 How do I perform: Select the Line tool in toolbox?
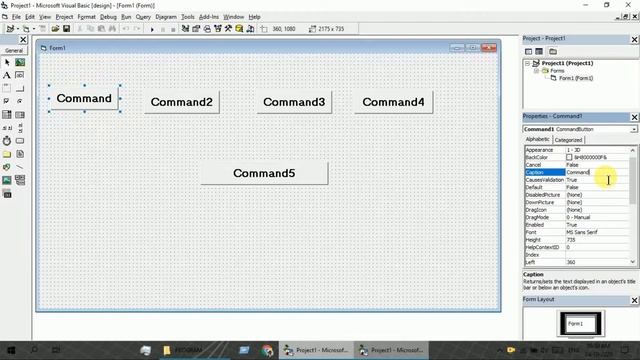point(20,167)
